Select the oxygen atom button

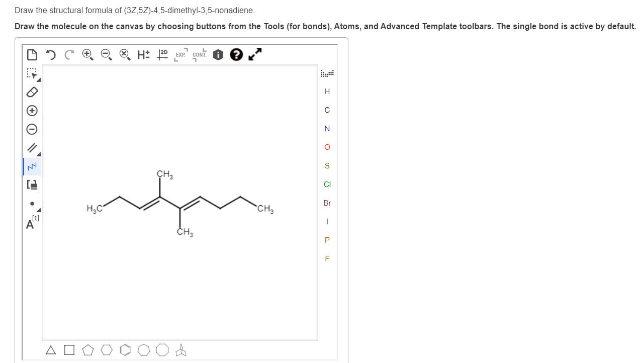coord(327,147)
